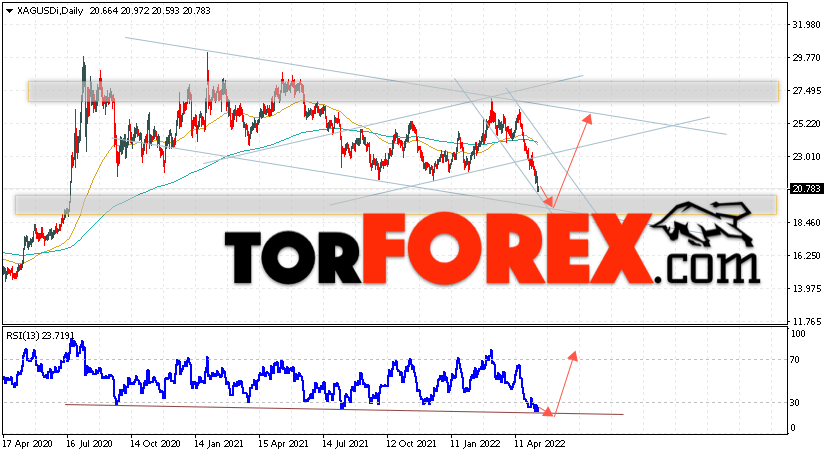This screenshot has height=455, width=828.
Task: Click price axis label 25.220
Action: click(x=806, y=124)
